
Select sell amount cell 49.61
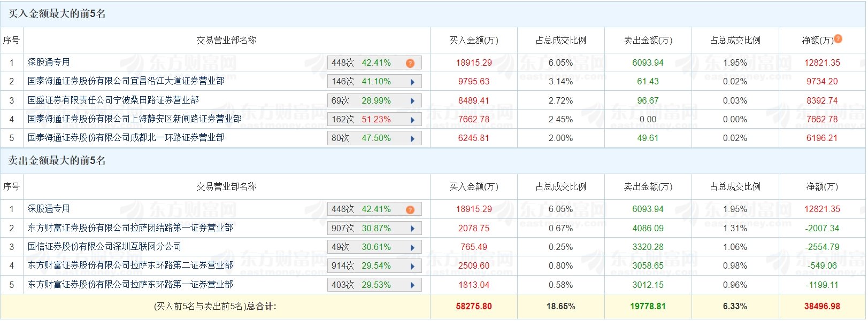648,138
